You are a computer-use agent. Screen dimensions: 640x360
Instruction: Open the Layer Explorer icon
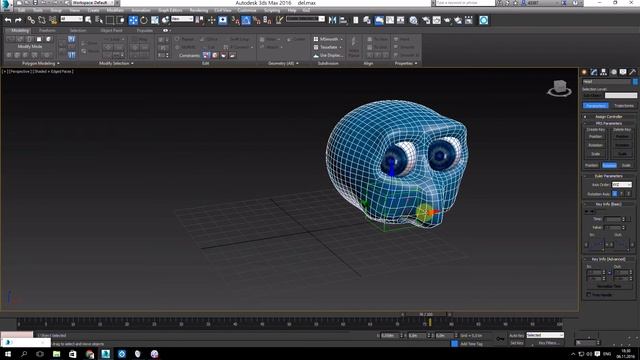[367, 20]
